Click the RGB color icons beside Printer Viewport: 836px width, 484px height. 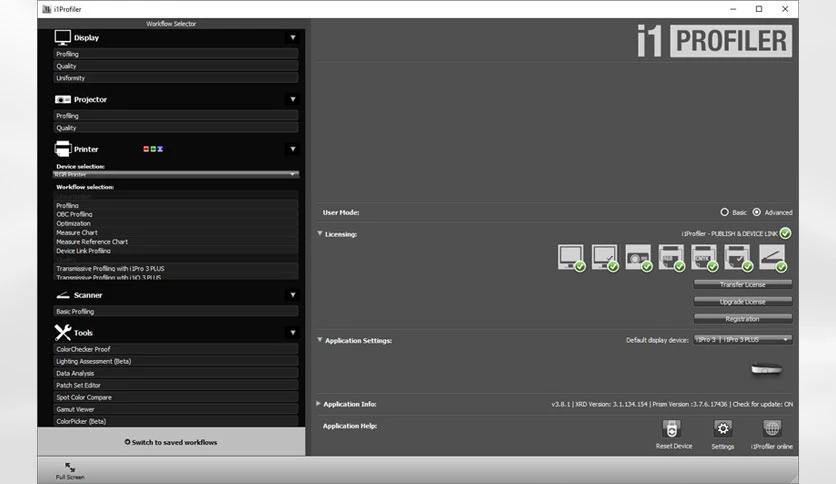pos(153,149)
